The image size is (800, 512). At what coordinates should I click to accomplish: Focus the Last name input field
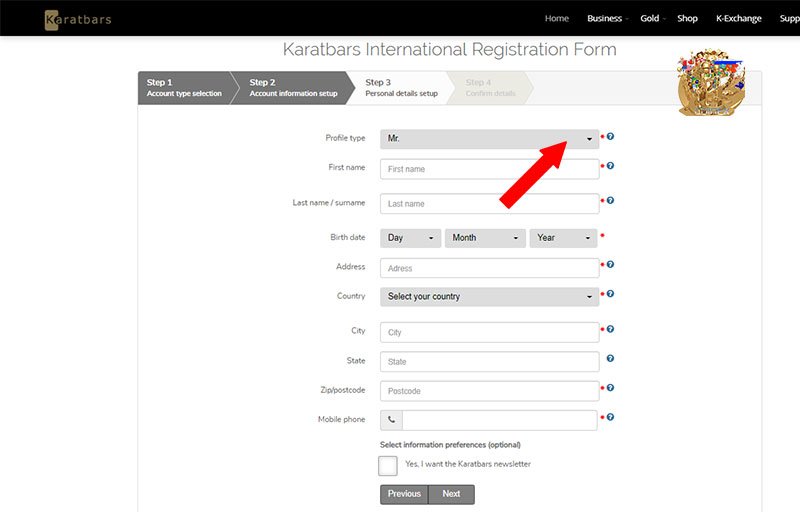pos(489,203)
